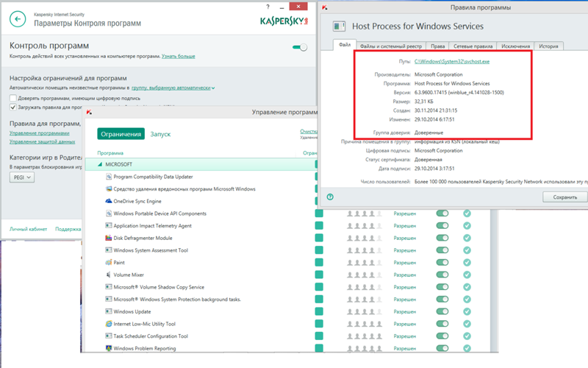This screenshot has height=368, width=588.
Task: Click green check icon in Task Scheduler row
Action: point(467,336)
